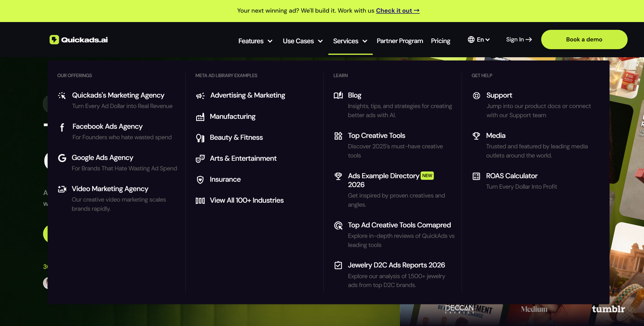644x326 pixels.
Task: Open Top Ad Creative Tools Comapred
Action: 399,225
